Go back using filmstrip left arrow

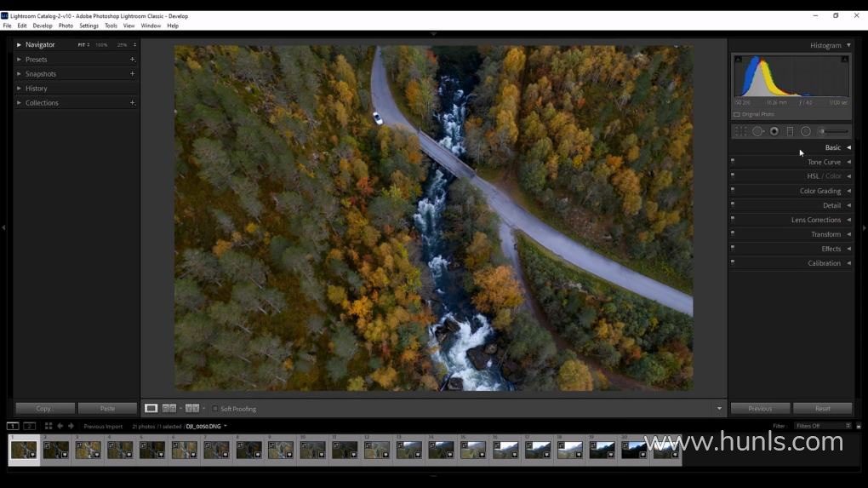click(60, 426)
